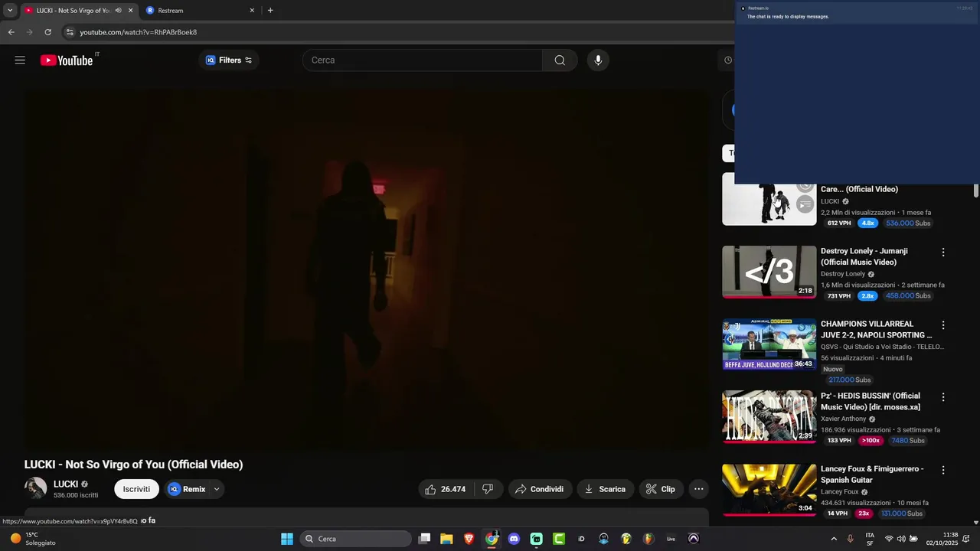Open Task View on the taskbar
Viewport: 980px width, 551px height.
coord(425,539)
